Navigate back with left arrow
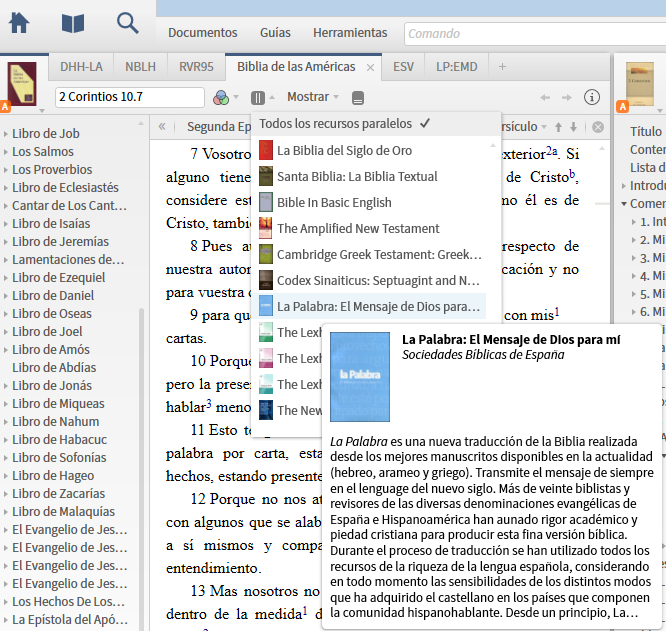 pyautogui.click(x=545, y=98)
